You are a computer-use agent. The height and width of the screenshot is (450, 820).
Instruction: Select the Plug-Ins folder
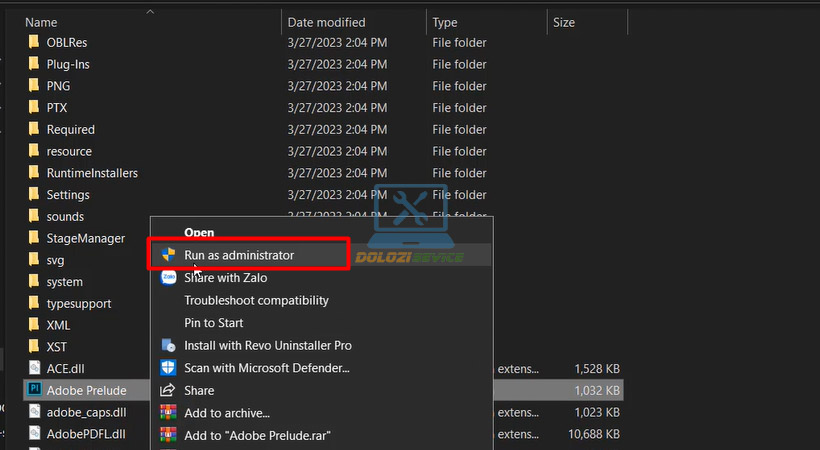pyautogui.click(x=68, y=64)
